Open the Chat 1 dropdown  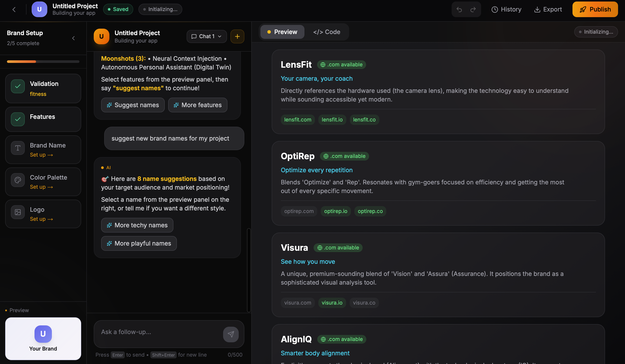coord(206,36)
